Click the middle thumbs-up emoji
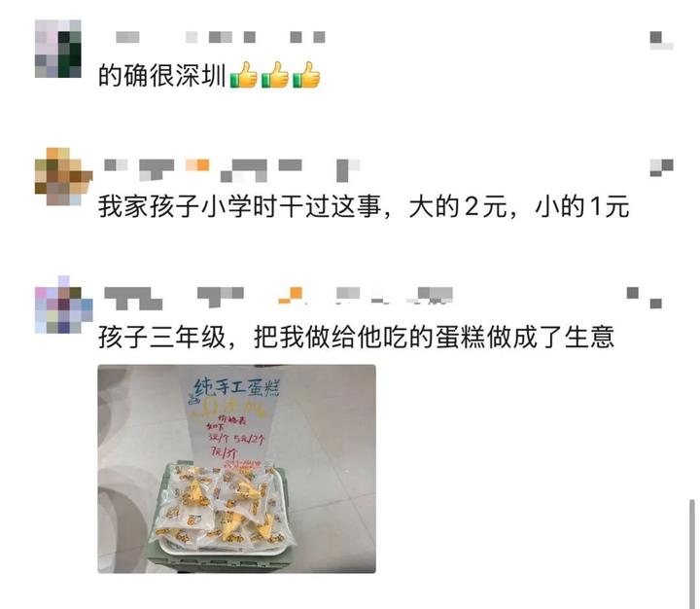 tap(274, 75)
